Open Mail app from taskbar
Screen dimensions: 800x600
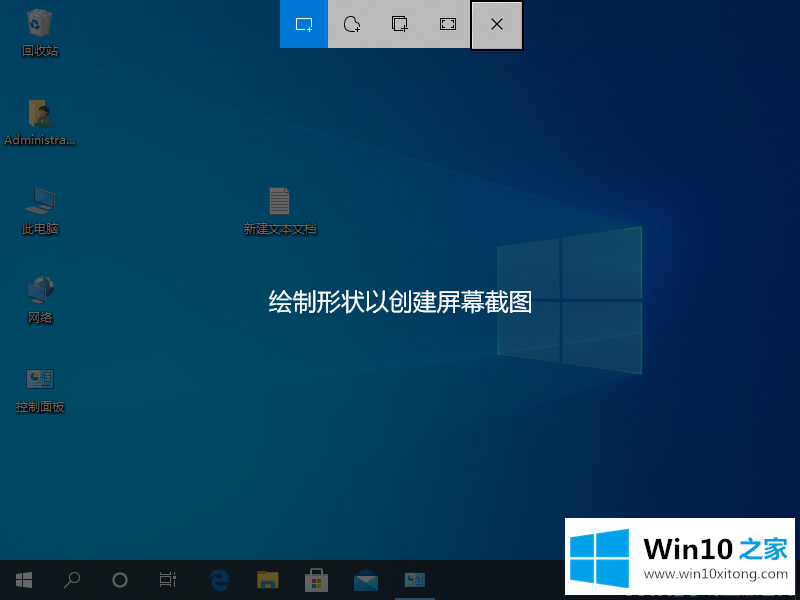(x=366, y=580)
